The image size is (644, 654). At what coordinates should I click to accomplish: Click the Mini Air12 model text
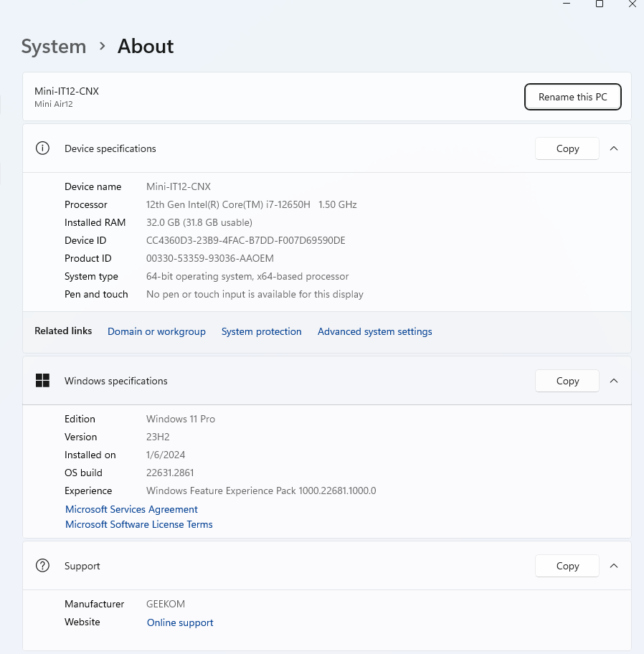[x=53, y=104]
